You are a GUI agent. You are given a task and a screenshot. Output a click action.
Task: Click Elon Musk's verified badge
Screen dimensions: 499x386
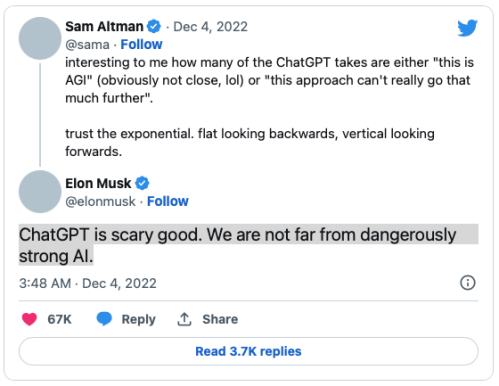142,183
